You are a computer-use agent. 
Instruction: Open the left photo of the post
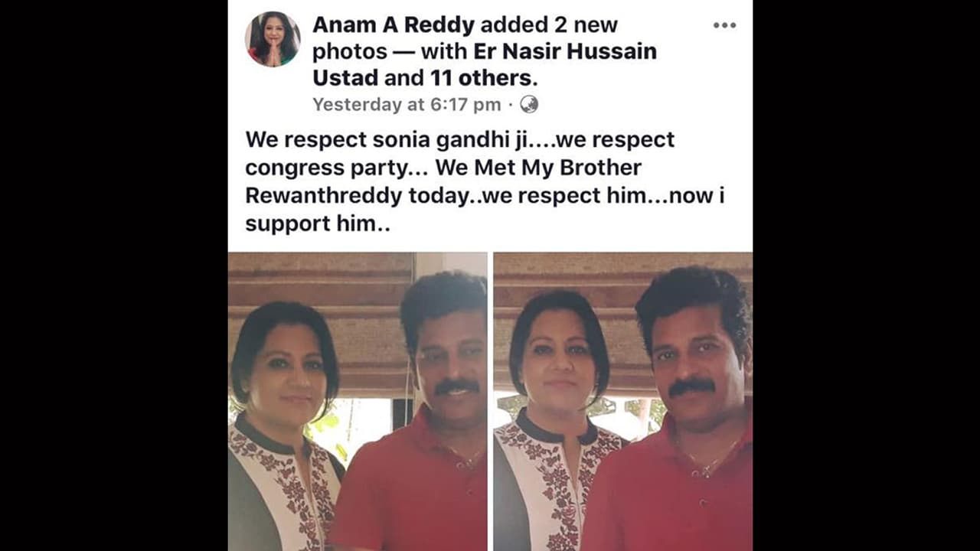pos(358,402)
